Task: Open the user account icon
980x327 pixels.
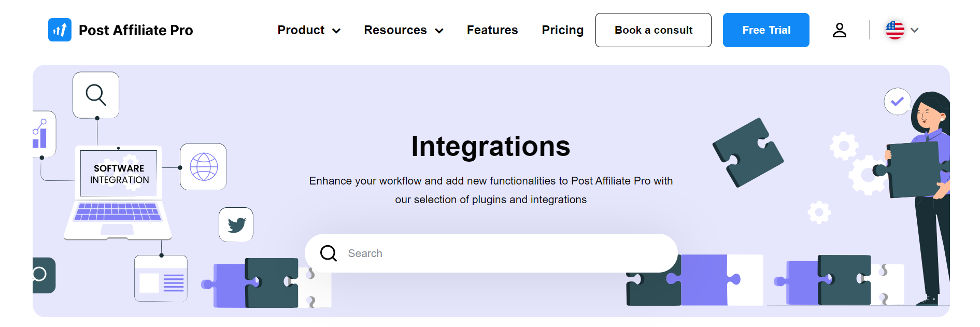Action: 840,30
